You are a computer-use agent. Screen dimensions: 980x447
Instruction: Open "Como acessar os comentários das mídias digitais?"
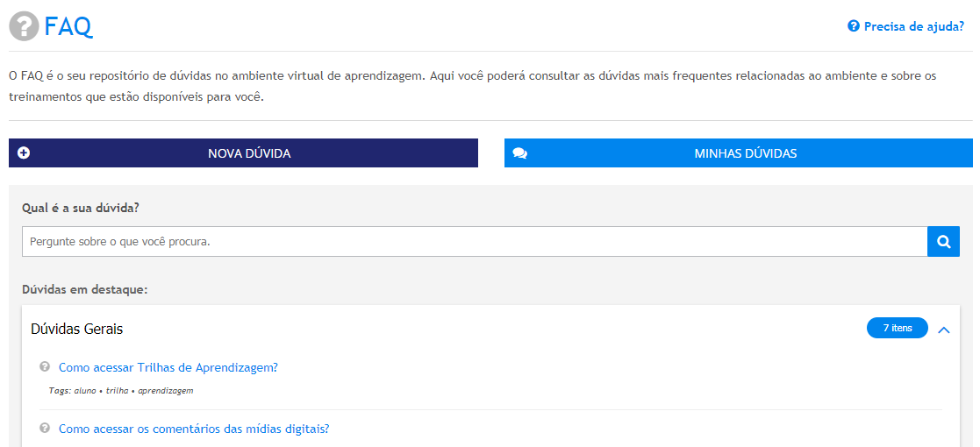(x=193, y=429)
